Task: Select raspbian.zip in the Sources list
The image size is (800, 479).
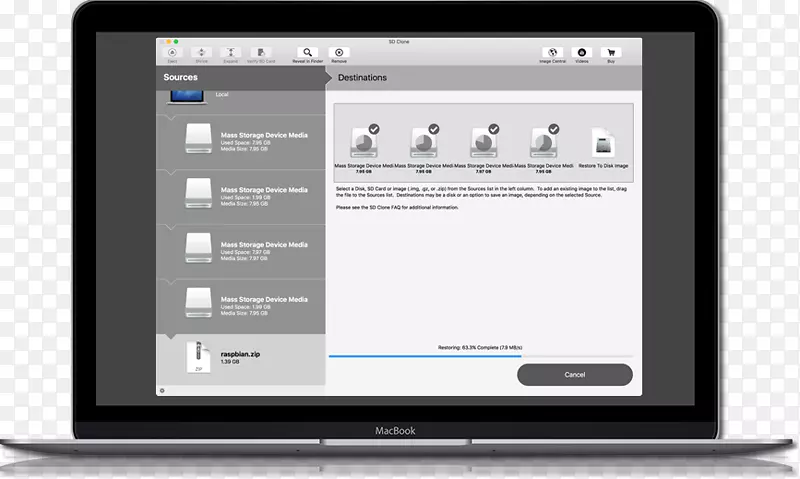Action: [x=240, y=359]
